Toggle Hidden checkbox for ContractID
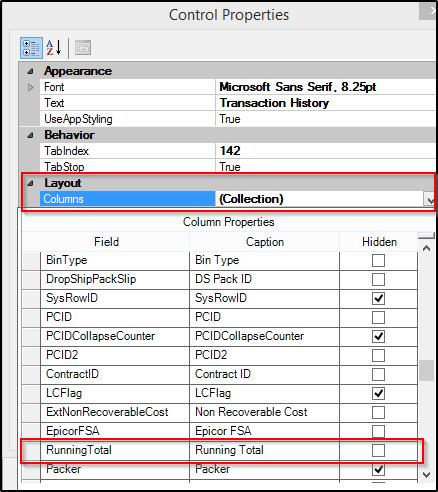Viewport: 438px width, 492px height. [378, 374]
